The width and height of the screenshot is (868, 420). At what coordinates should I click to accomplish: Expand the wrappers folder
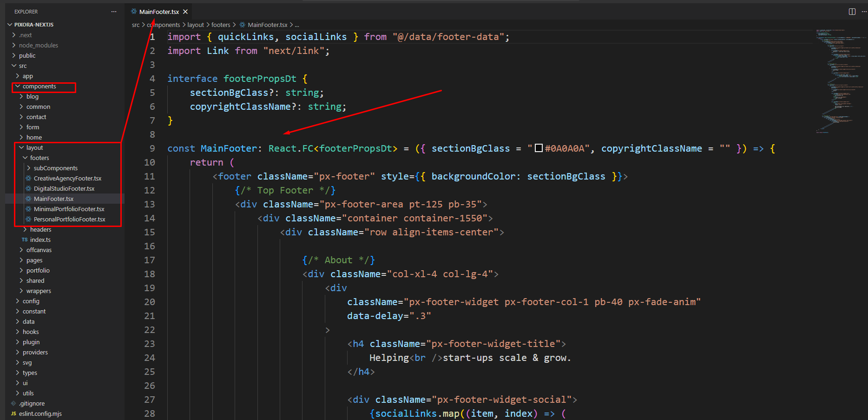click(x=21, y=291)
